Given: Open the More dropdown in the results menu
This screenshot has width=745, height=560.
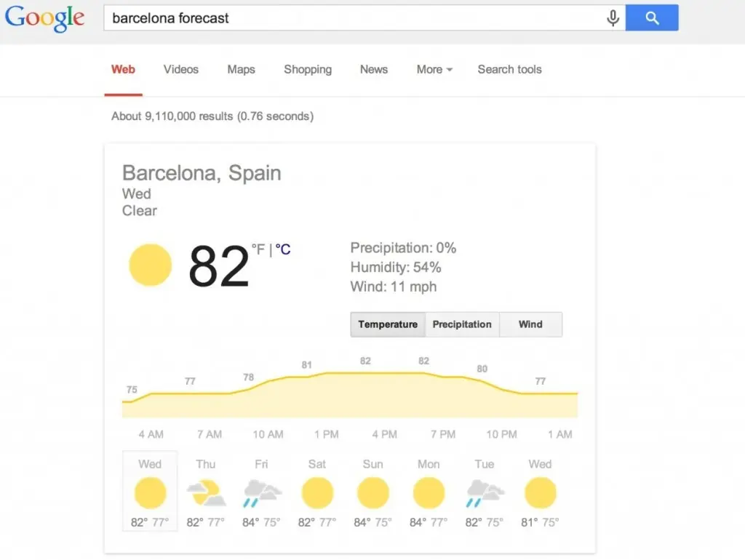Looking at the screenshot, I should pyautogui.click(x=434, y=69).
